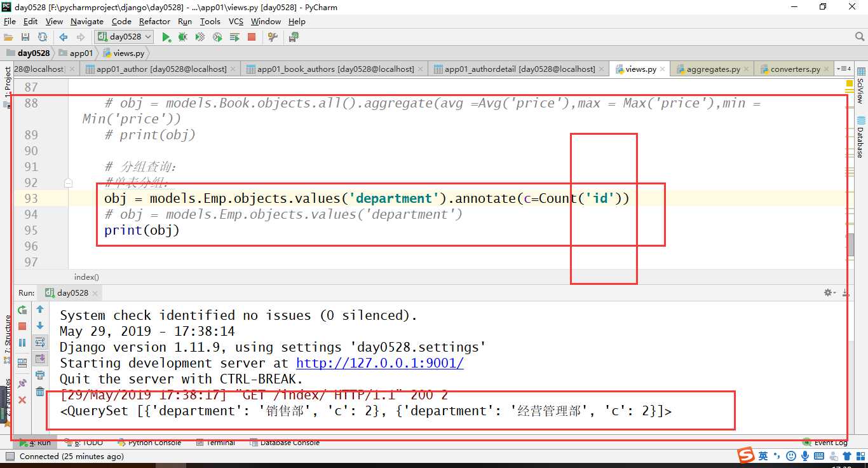Image resolution: width=868 pixels, height=468 pixels.
Task: Pause output in the Run panel
Action: [x=22, y=343]
